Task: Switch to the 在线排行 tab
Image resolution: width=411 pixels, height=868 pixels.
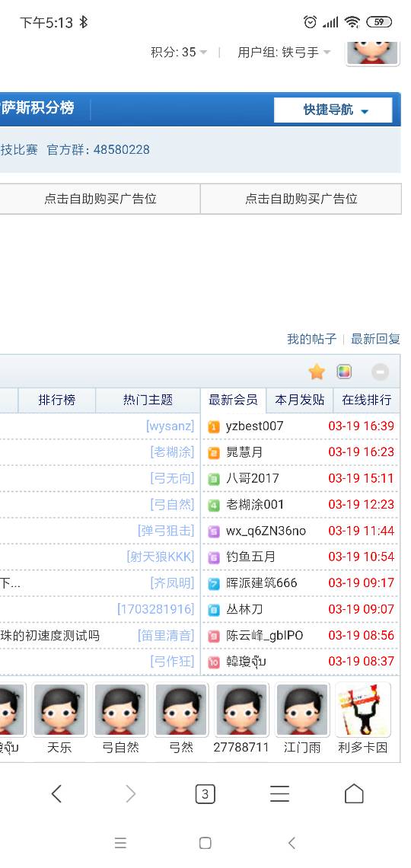Action: (366, 400)
